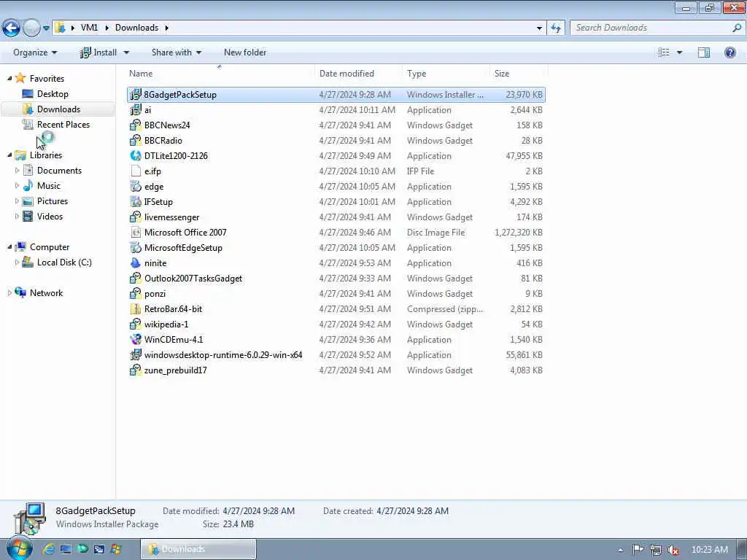Click the Downloads taskbar window button
This screenshot has height=560, width=747.
pyautogui.click(x=198, y=549)
